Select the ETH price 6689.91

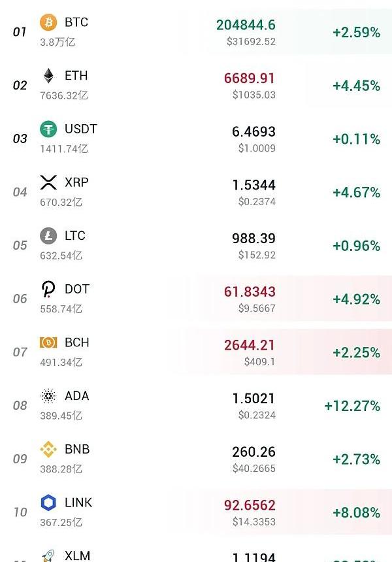(x=250, y=78)
